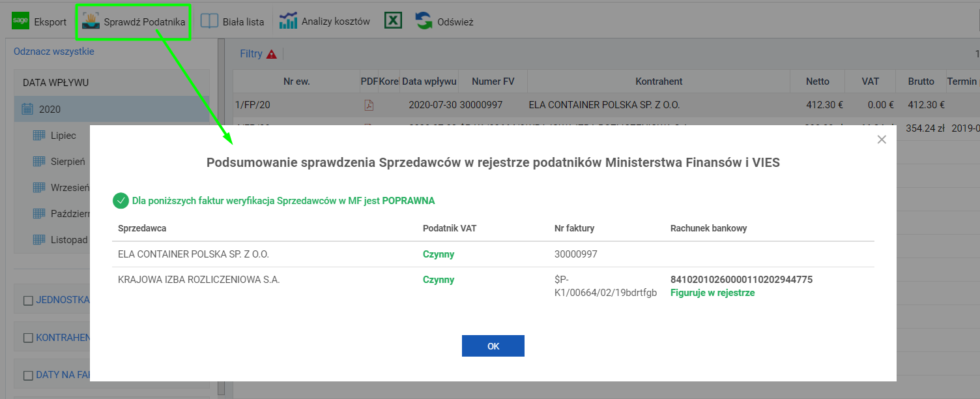Click the 354.24 zł amount cell
This screenshot has width=980, height=399.
pos(925,128)
